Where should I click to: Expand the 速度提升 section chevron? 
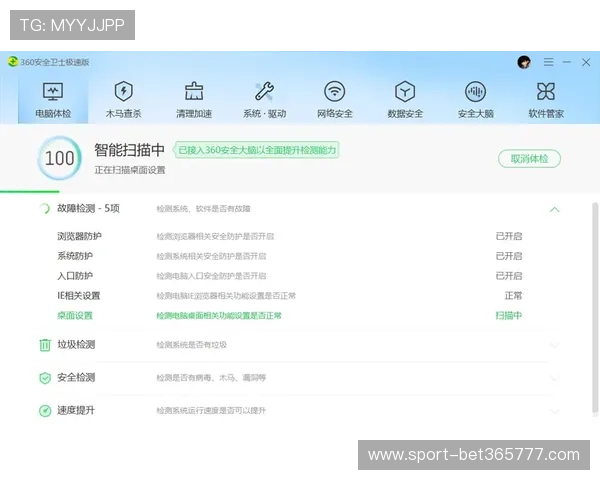coord(554,411)
